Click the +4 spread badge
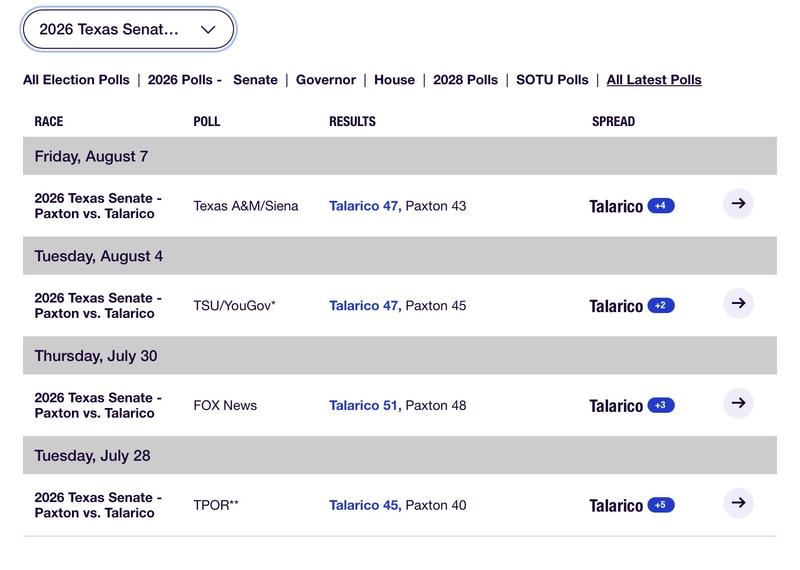The height and width of the screenshot is (570, 800). (661, 206)
